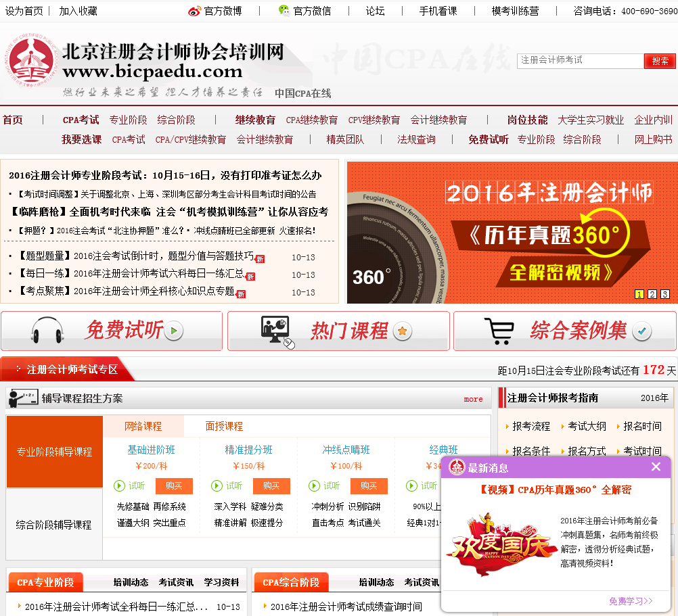
Task: Click 加入收藏 link
Action: click(x=78, y=11)
